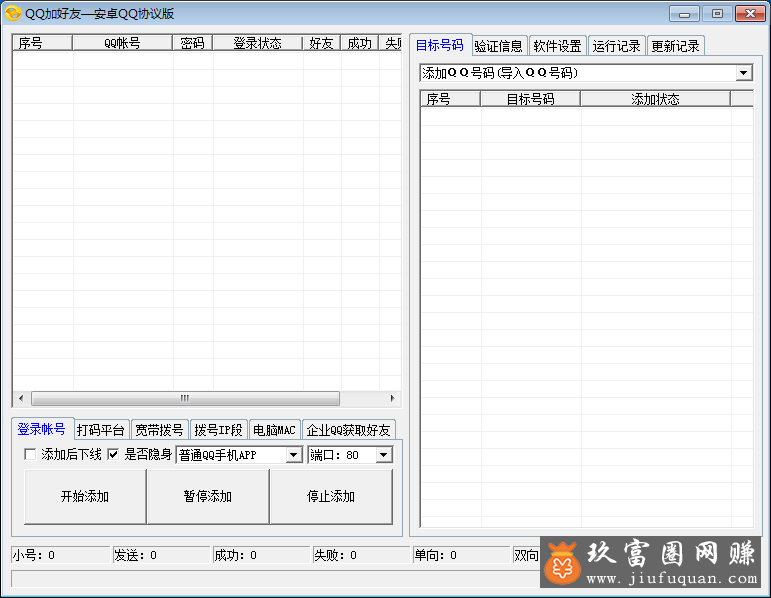Screen dimensions: 771x598
Task: Toggle the 添加后下线 checkbox
Action: click(x=30, y=454)
